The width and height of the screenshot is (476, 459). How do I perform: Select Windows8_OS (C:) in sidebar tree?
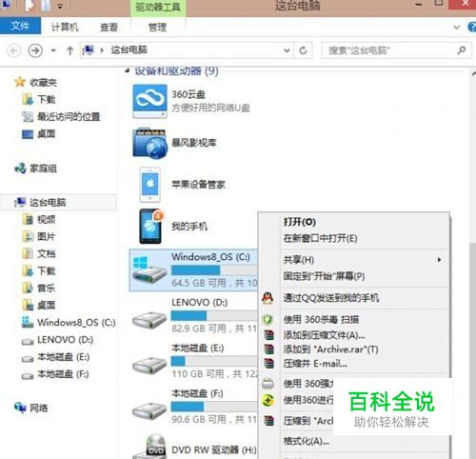point(69,323)
